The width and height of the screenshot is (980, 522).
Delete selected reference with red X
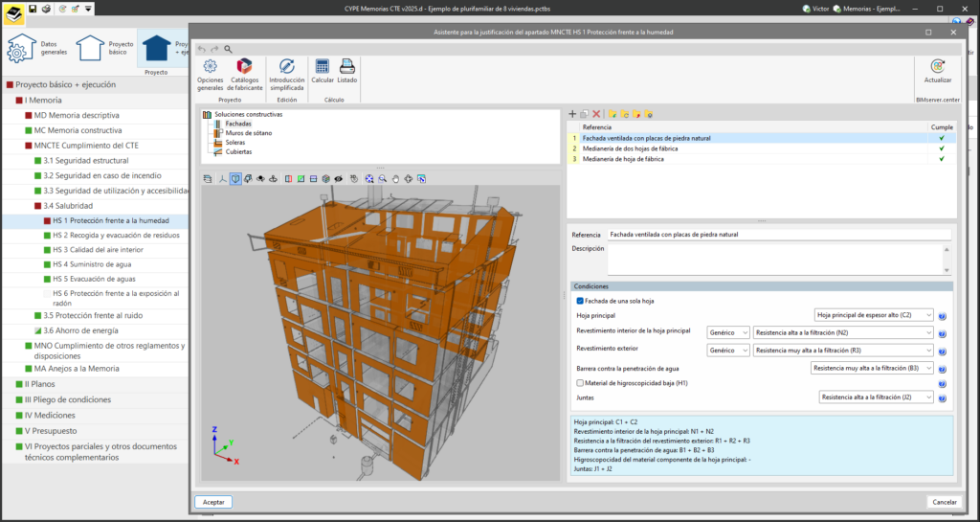(596, 114)
